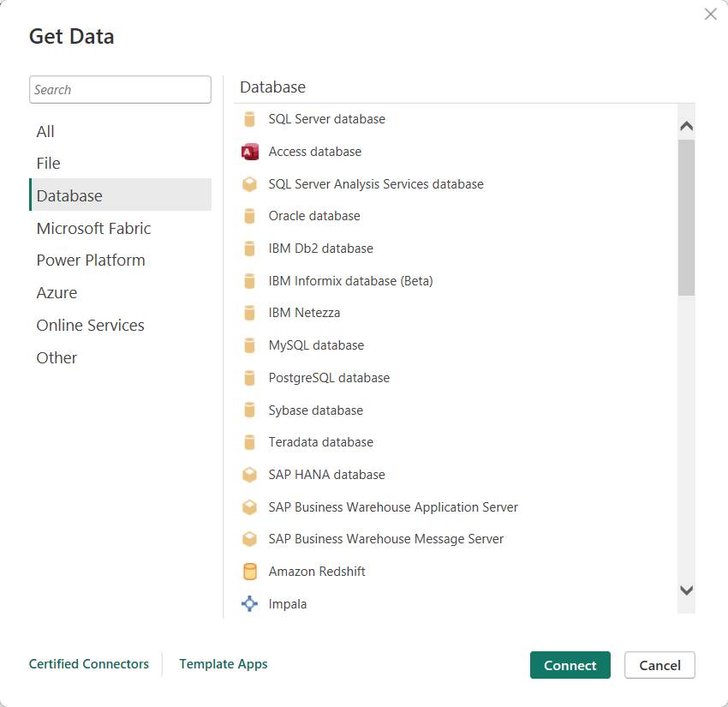728x707 pixels.
Task: Click the SAP HANA database cube icon
Action: (249, 475)
